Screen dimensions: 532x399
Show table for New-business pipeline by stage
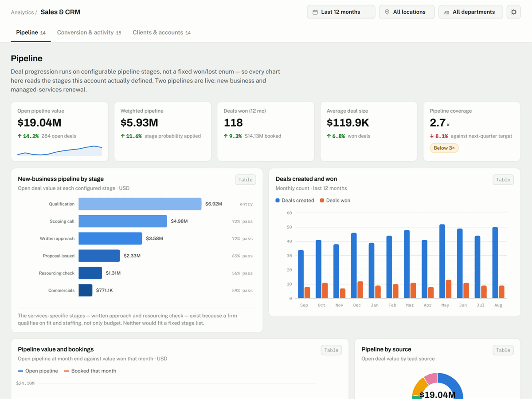tap(245, 180)
